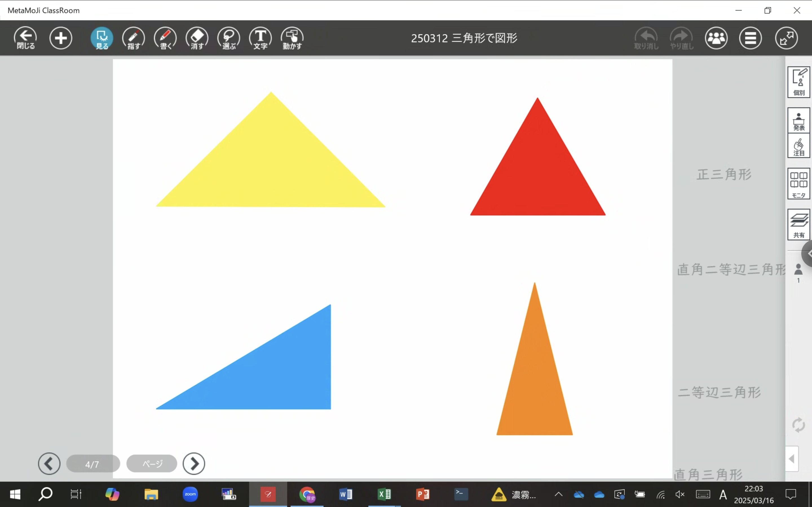The image size is (812, 507).
Task: Expand the side panel with left triangle
Action: 792,459
